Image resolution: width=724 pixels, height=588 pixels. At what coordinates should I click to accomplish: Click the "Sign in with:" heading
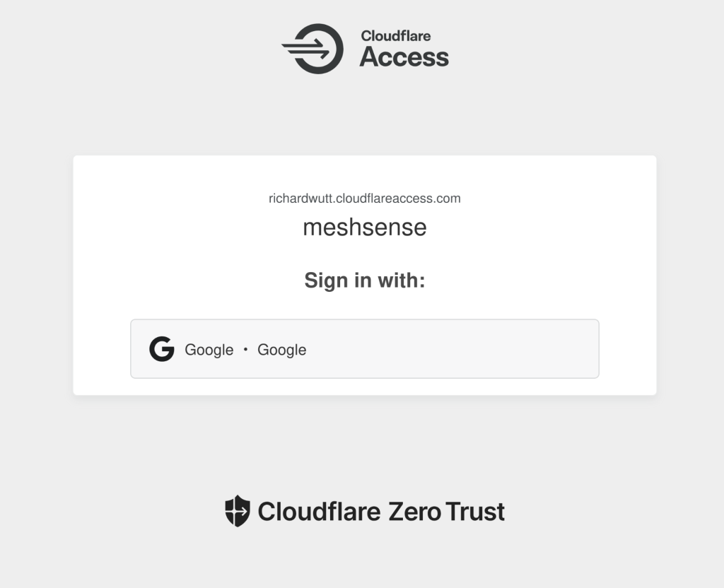(364, 281)
